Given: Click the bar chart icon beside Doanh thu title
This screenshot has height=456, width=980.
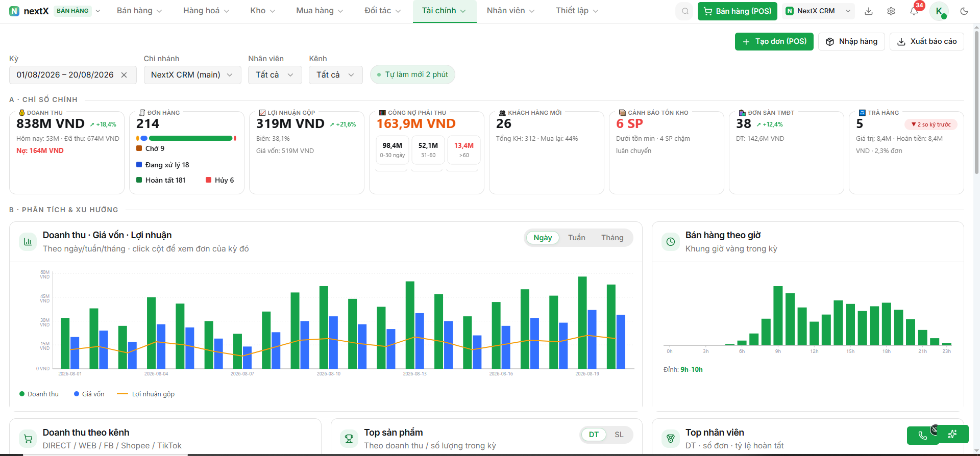Looking at the screenshot, I should 28,242.
